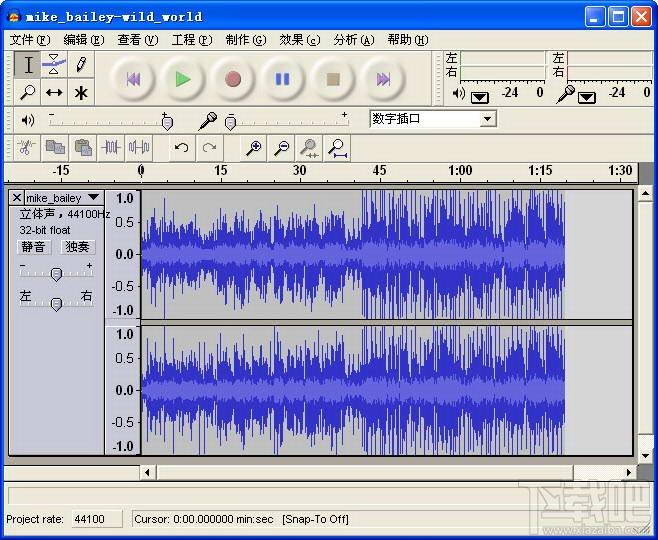Fit project in window zoom icon
Viewport: 658px width, 540px height.
coord(337,148)
